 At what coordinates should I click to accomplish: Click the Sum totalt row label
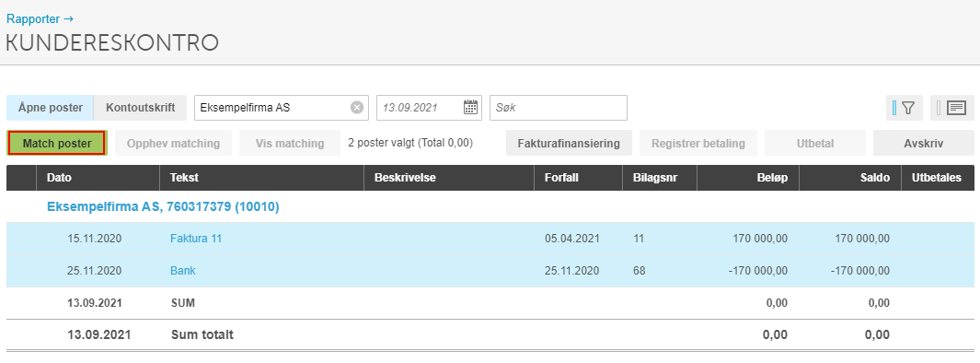click(202, 334)
